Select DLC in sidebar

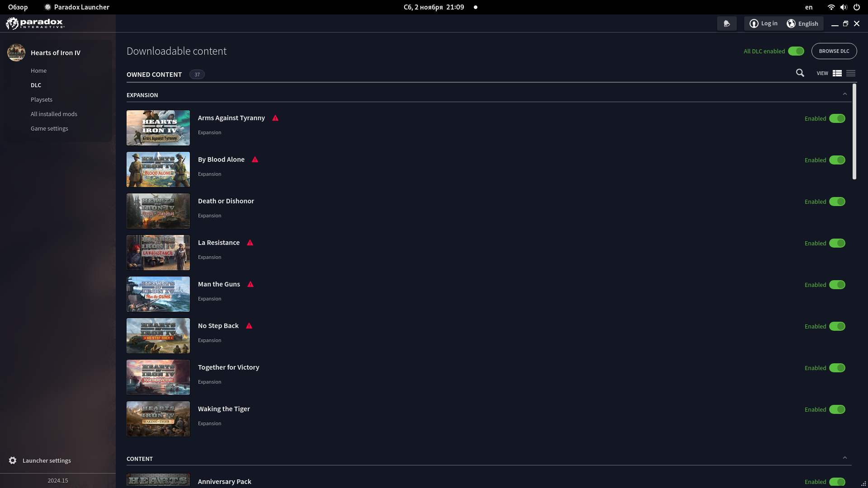tap(36, 85)
